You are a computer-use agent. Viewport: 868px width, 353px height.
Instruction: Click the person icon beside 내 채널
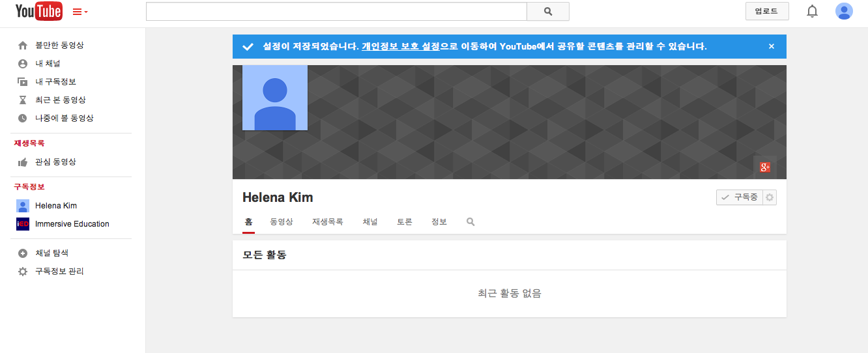(x=23, y=64)
